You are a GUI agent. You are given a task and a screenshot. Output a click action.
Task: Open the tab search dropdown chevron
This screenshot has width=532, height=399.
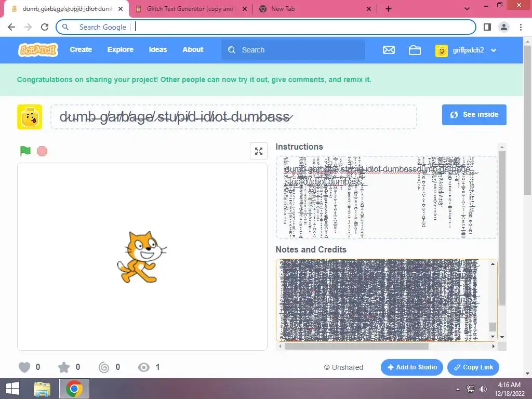click(x=467, y=9)
